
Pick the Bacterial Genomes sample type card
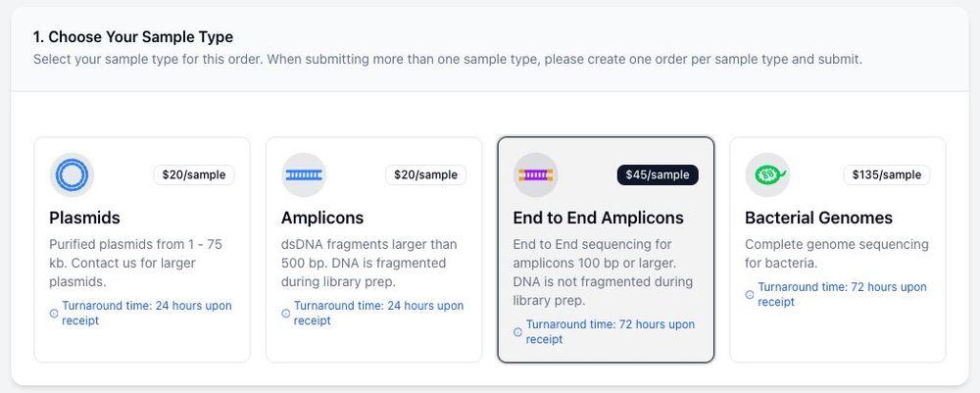(838, 250)
